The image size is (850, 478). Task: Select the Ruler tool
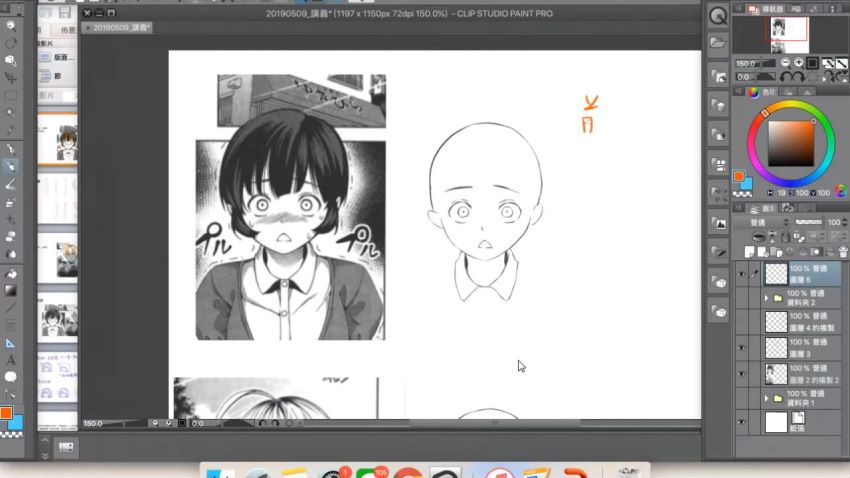(10, 344)
